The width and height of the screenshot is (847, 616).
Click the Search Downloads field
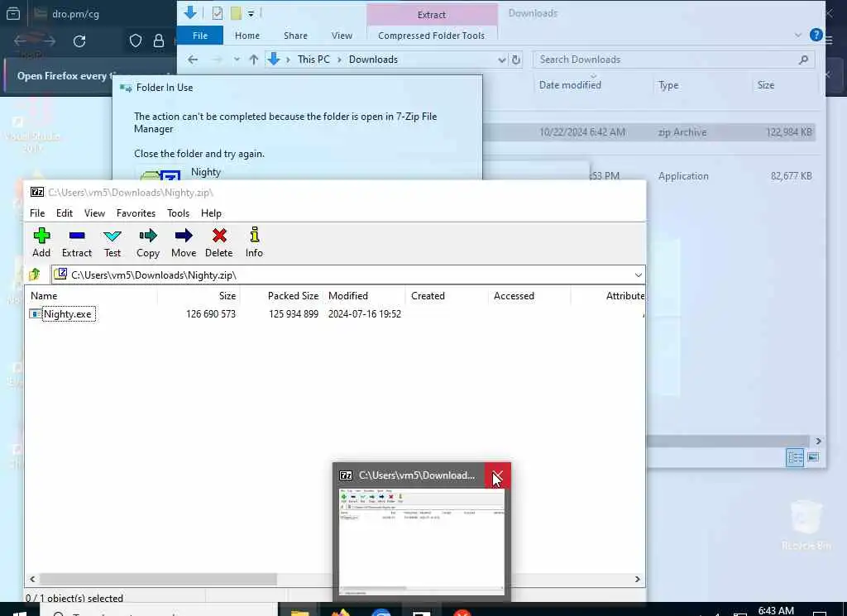tap(664, 60)
